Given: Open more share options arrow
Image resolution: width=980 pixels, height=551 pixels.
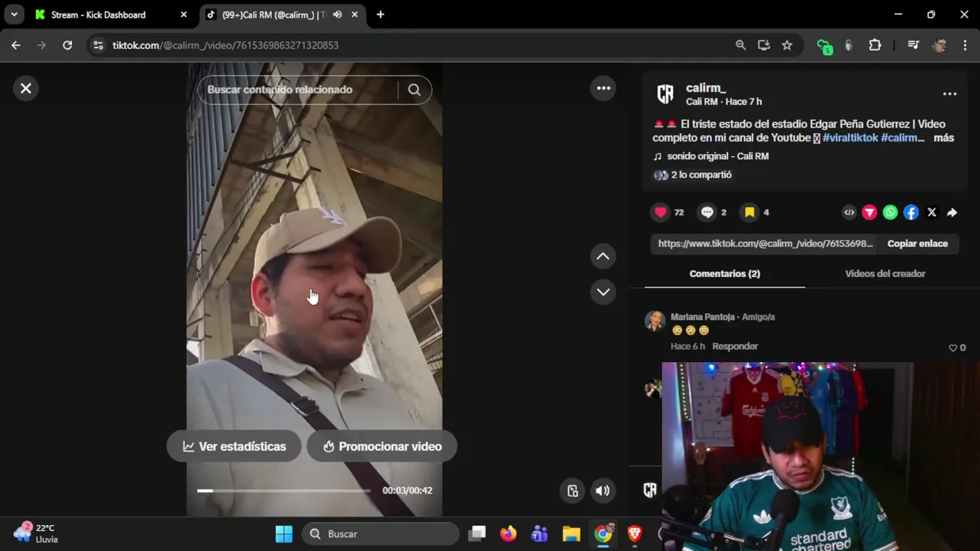Looking at the screenshot, I should [x=952, y=213].
